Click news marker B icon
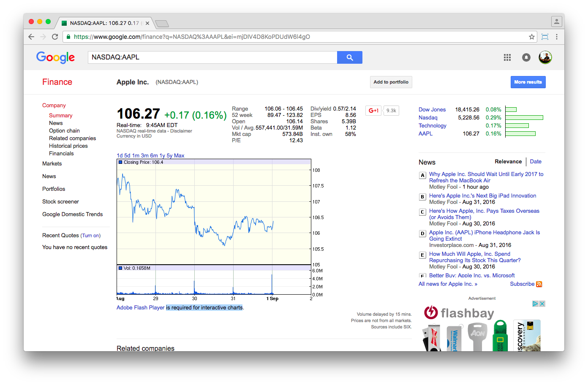The image size is (588, 385). [x=422, y=197]
